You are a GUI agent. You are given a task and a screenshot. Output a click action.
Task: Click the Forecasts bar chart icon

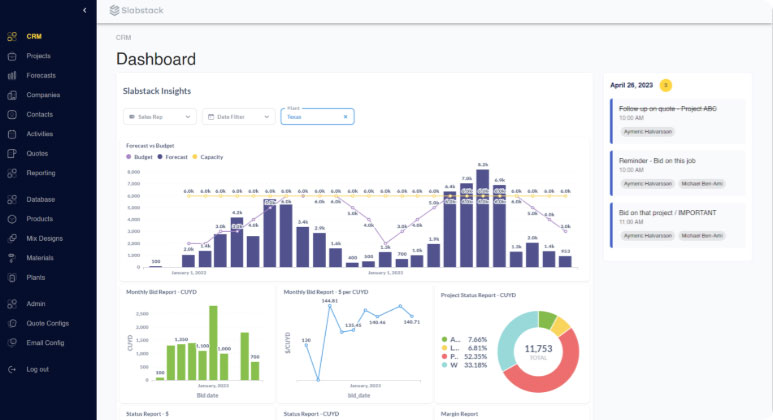click(x=11, y=76)
